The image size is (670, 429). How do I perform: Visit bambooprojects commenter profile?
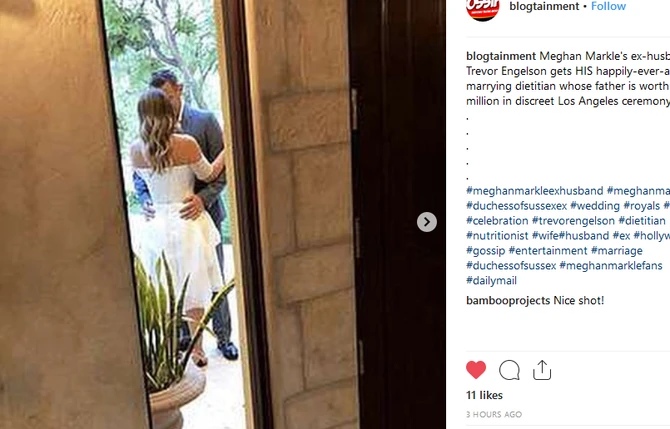[508, 300]
